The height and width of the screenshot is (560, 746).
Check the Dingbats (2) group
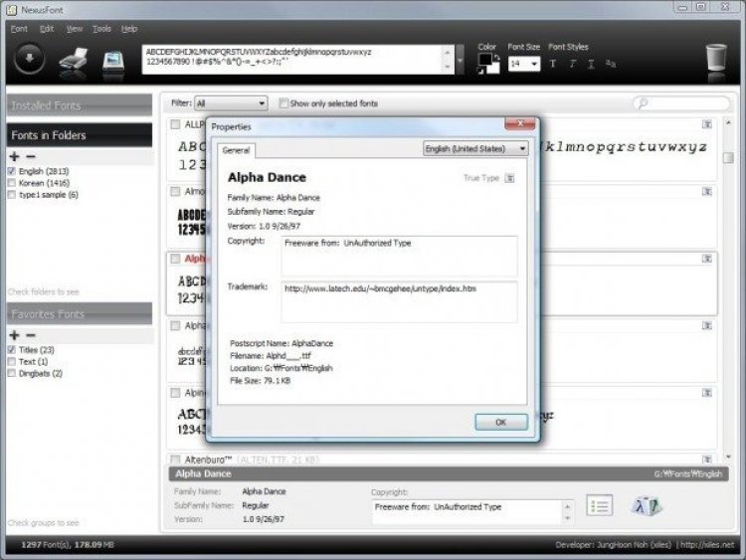pos(12,373)
